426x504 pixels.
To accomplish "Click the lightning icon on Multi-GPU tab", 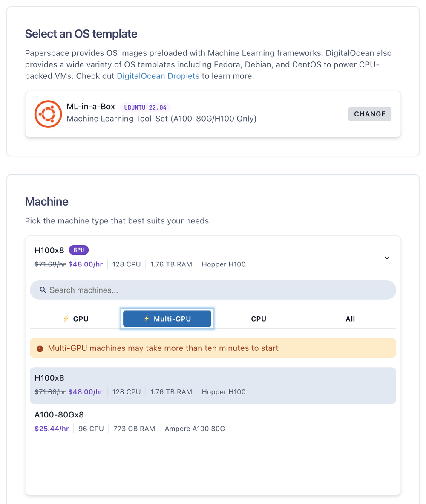I will [147, 319].
